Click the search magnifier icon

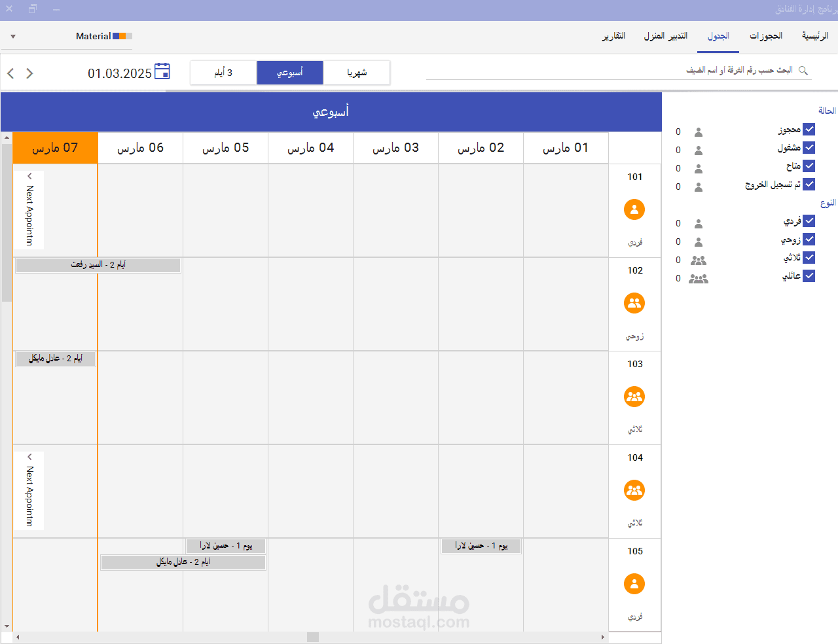click(803, 70)
